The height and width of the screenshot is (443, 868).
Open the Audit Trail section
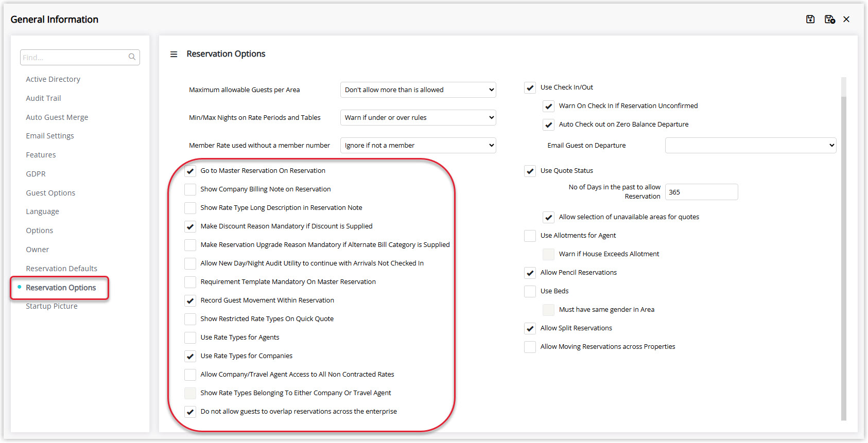(43, 98)
